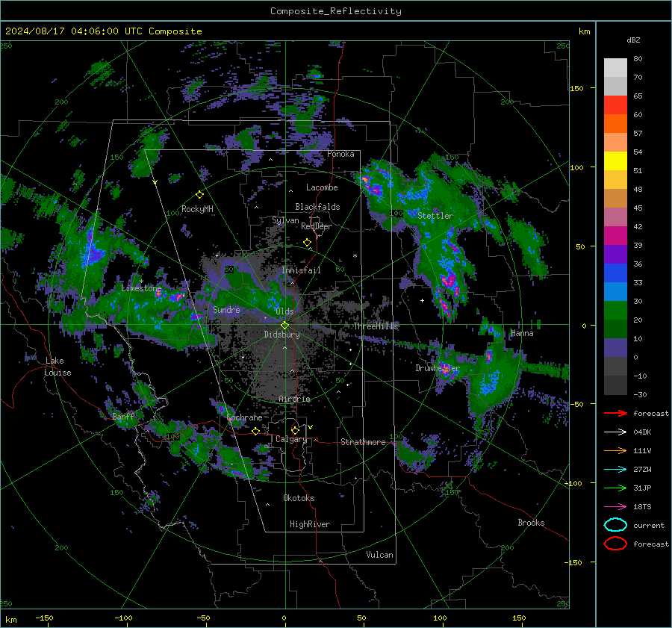Click the Innisfail city label
Screen dimensions: 672x628
[301, 270]
